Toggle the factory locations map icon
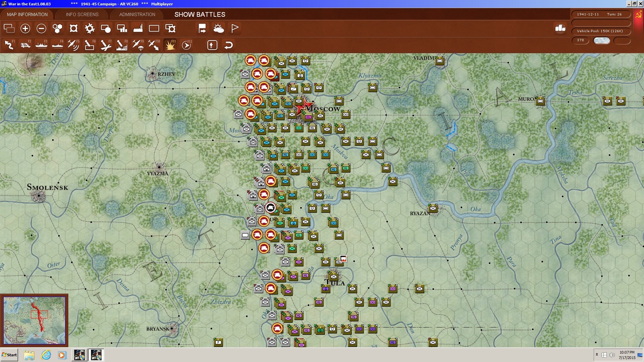Screen dimensions: 644x362 (x=138, y=28)
